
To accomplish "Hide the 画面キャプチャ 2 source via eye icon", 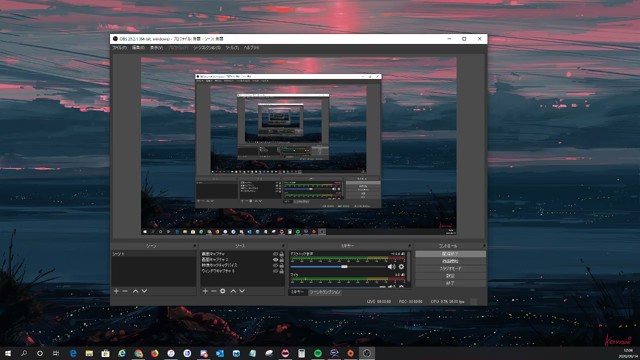I will (x=276, y=260).
